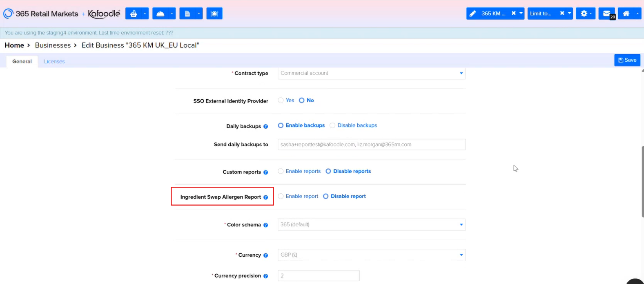Expand the cloche menu dropdown arrow
Screen dimensions: 644x284
pyautogui.click(x=172, y=13)
